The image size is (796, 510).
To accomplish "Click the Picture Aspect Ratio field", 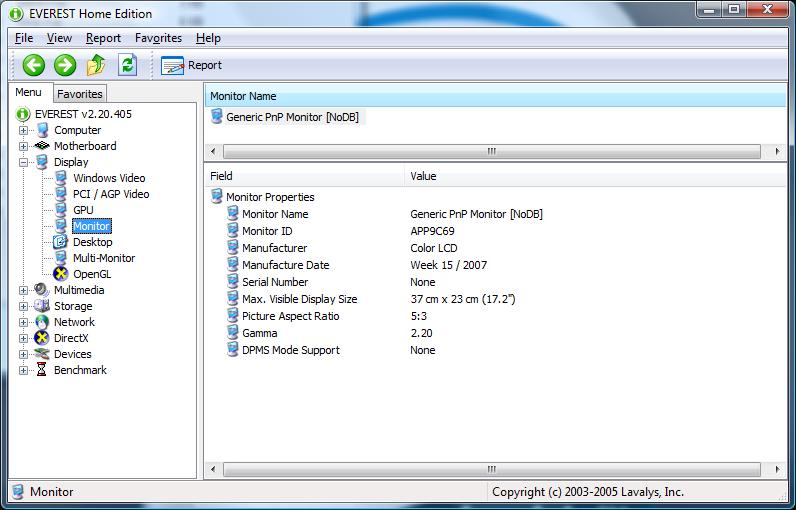I will [x=291, y=316].
